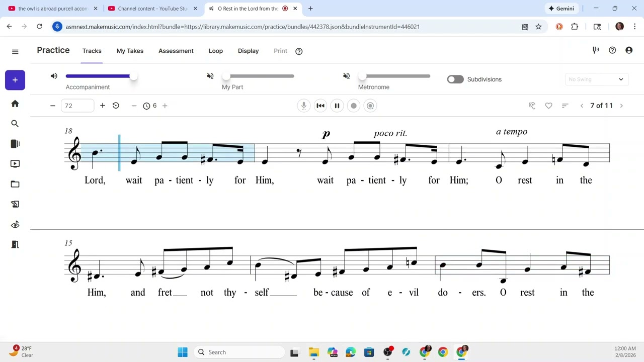Open the weather widget showing 28°F
Image resolution: width=644 pixels, height=362 pixels.
tap(21, 352)
